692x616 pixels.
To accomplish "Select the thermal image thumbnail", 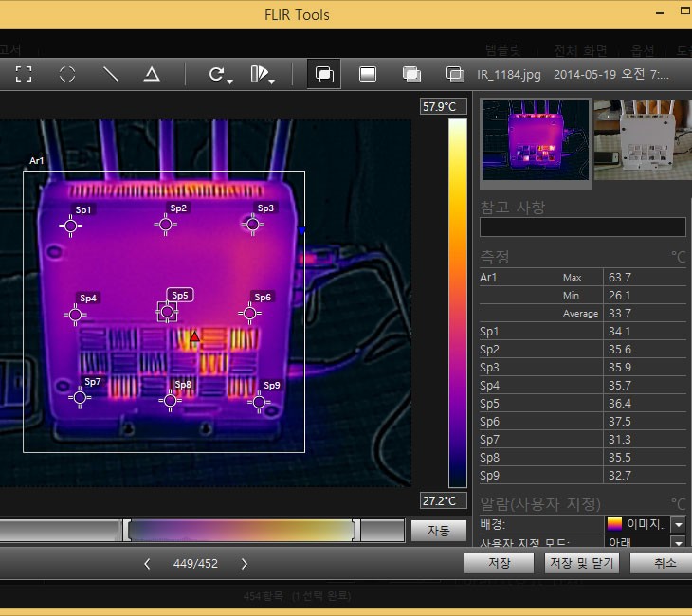I will tap(536, 140).
